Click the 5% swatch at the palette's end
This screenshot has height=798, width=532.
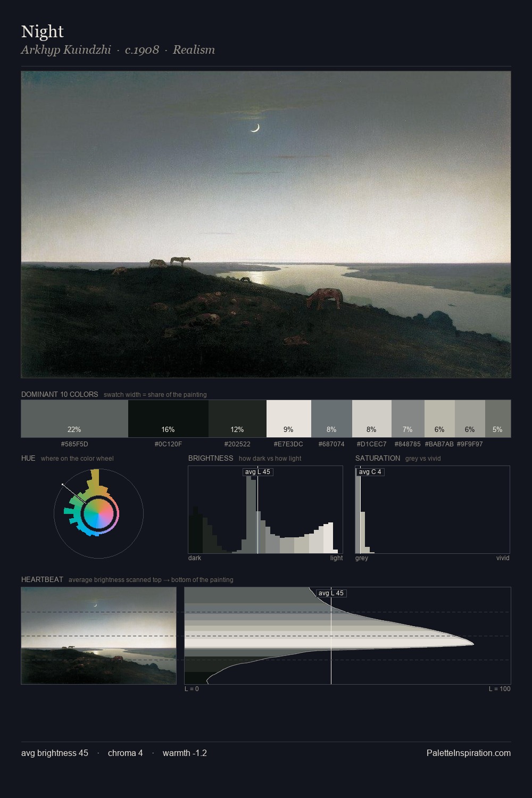[x=498, y=419]
